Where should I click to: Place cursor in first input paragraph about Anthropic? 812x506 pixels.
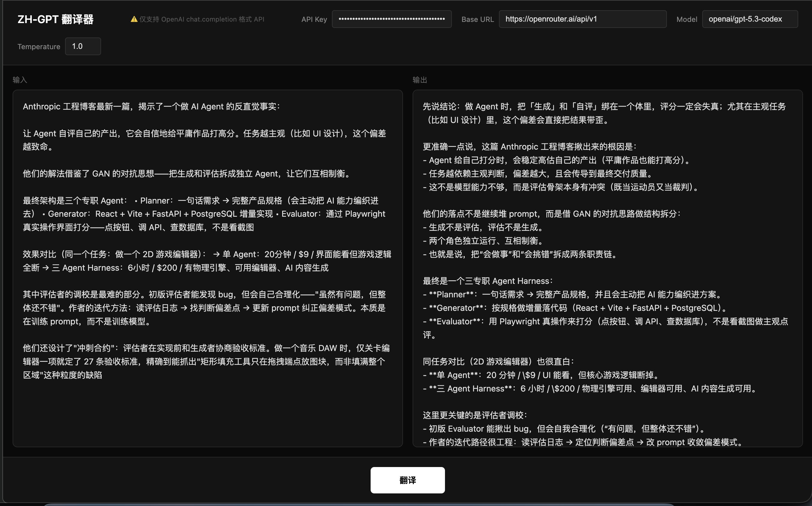click(x=151, y=106)
